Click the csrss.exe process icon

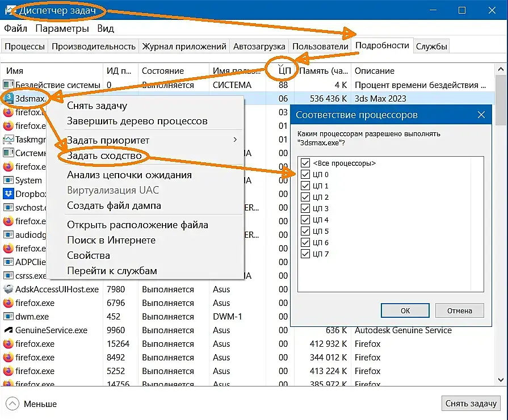[x=9, y=275]
